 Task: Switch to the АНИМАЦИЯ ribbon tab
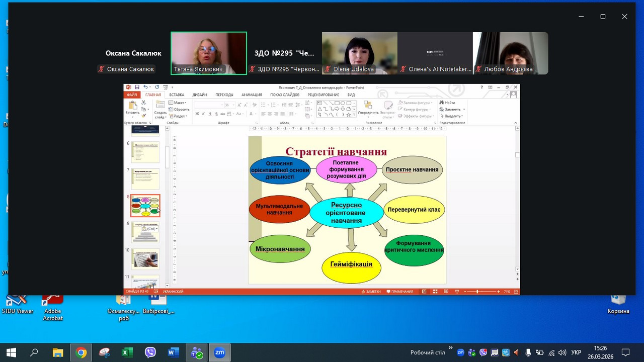point(252,95)
